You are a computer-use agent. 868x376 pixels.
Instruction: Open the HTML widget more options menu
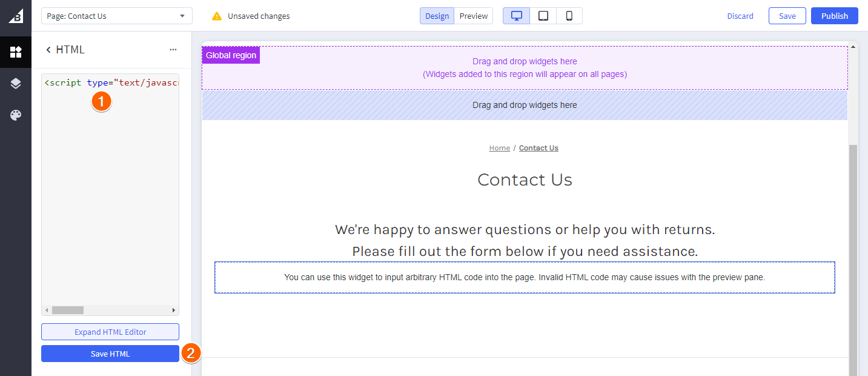[173, 50]
